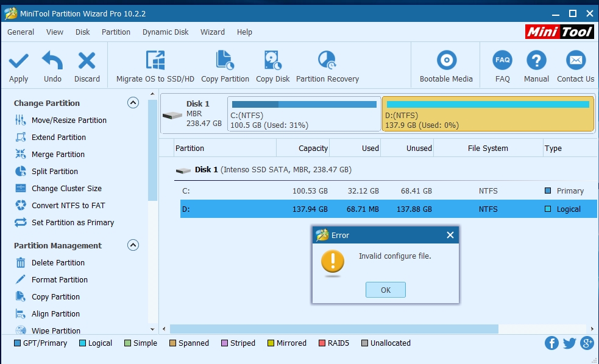The image size is (599, 364).
Task: Click the Apply checkmark icon
Action: tap(18, 61)
